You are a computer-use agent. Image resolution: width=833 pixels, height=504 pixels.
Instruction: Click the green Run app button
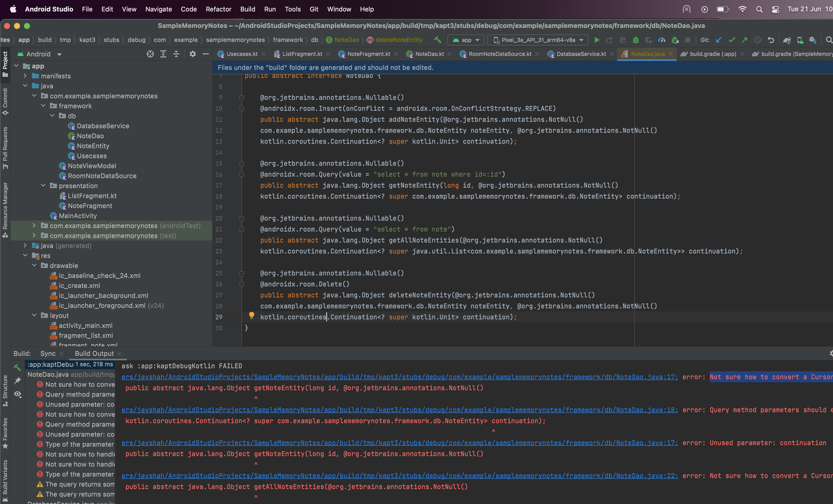(597, 40)
